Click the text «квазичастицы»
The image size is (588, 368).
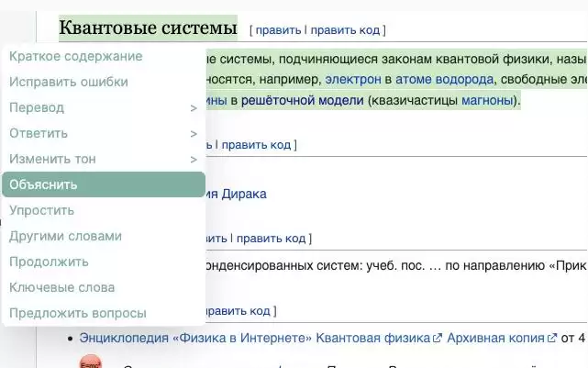(415, 101)
